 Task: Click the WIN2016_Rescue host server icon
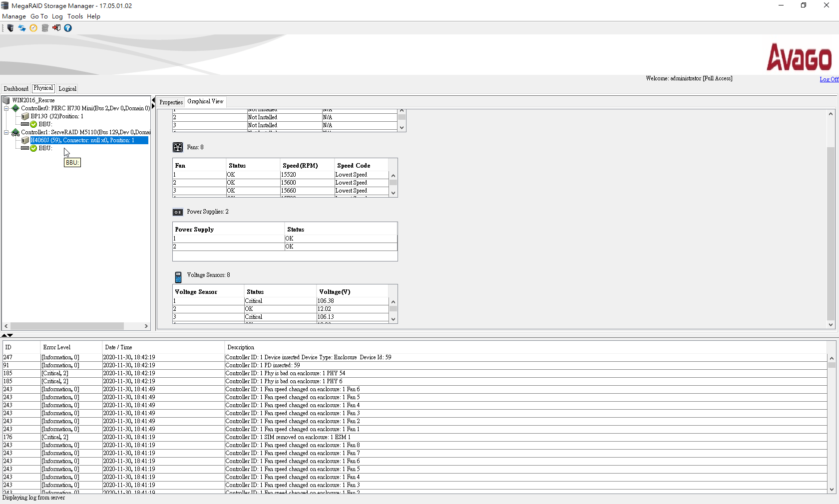click(6, 100)
